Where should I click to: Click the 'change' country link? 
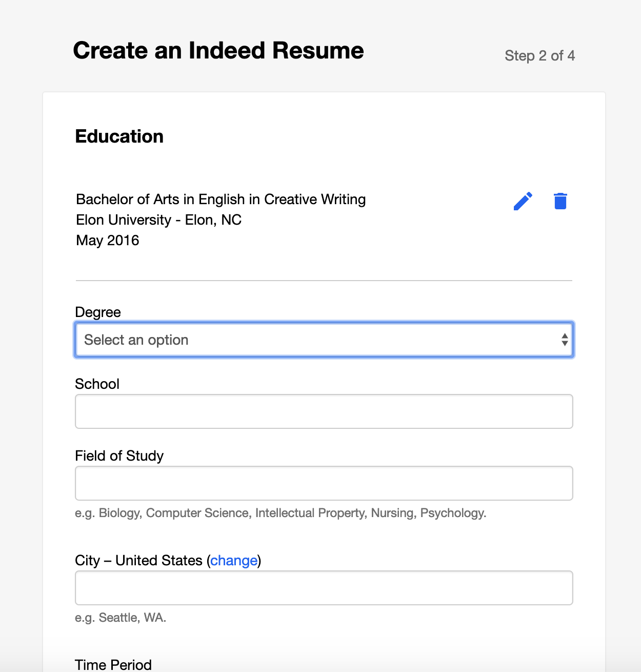point(234,560)
